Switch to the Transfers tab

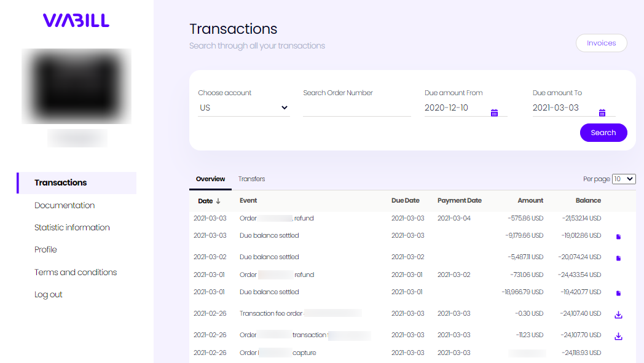pyautogui.click(x=252, y=179)
